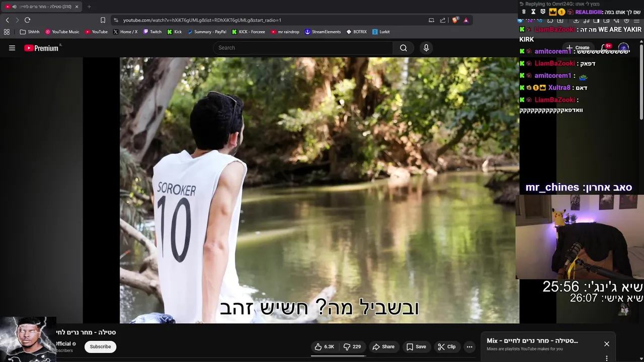The image size is (644, 362).
Task: Click the Mix playlist title text
Action: pyautogui.click(x=532, y=341)
